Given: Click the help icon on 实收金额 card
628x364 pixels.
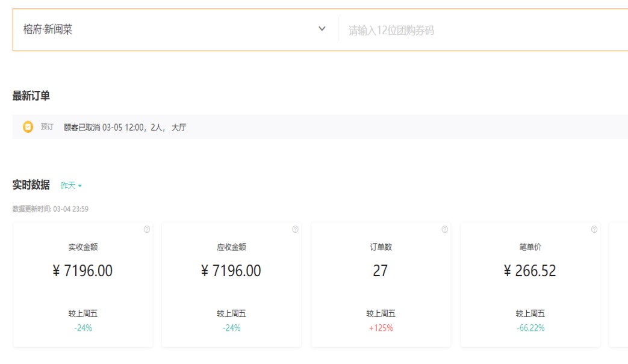Looking at the screenshot, I should click(147, 229).
